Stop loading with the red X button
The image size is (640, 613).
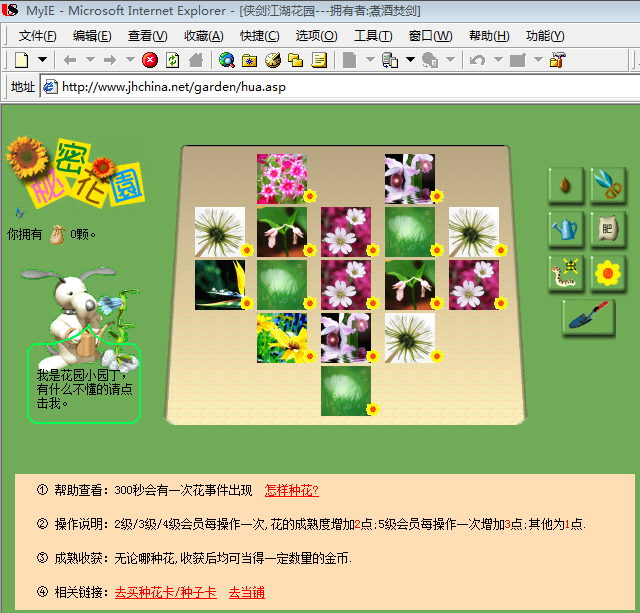click(150, 60)
